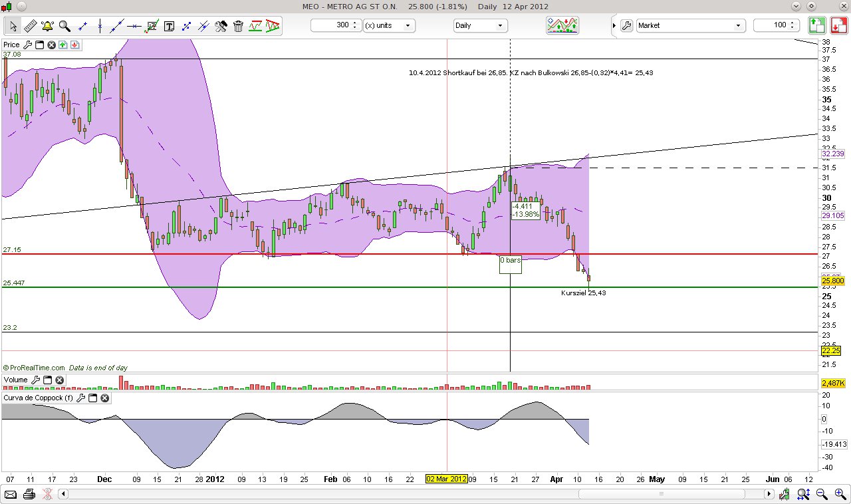This screenshot has height=504, width=851.
Task: Increase the 300 units with the stepper arrow
Action: coord(355,23)
